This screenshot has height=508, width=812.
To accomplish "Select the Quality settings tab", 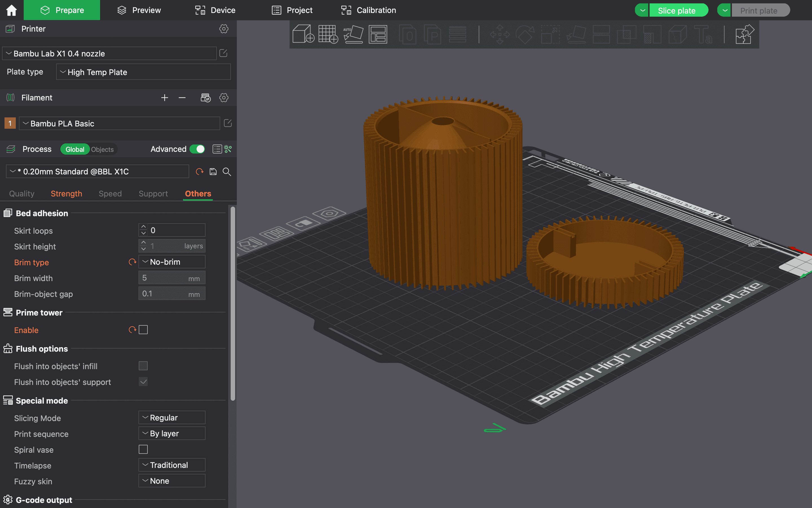I will coord(22,194).
